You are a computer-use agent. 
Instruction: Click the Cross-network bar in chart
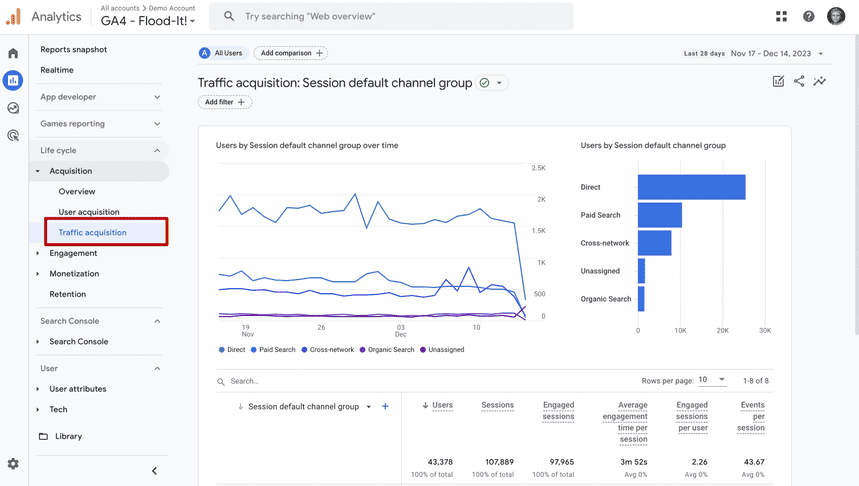(654, 243)
